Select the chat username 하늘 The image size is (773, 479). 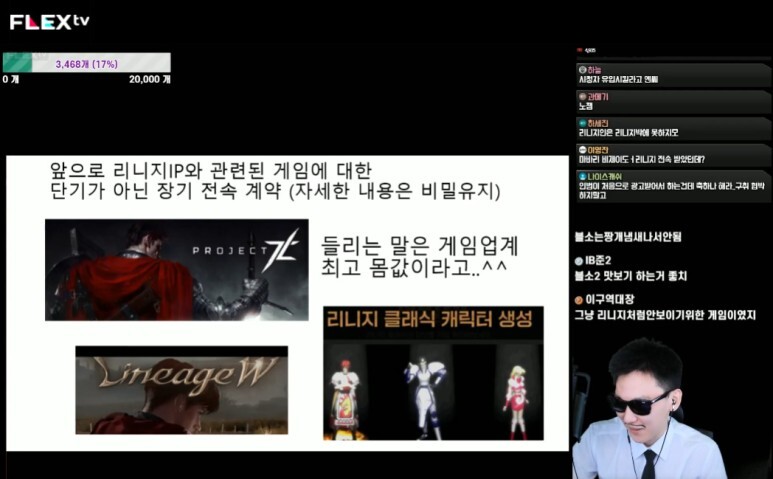click(x=594, y=70)
